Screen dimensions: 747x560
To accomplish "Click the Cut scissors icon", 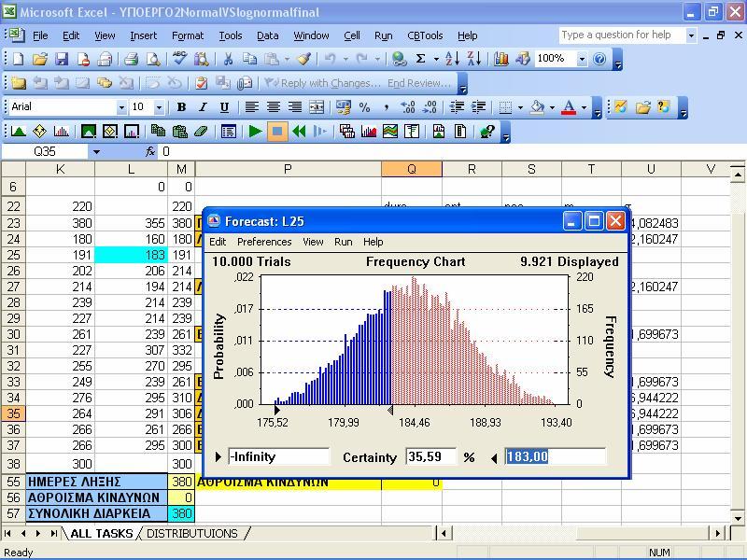I will click(228, 59).
